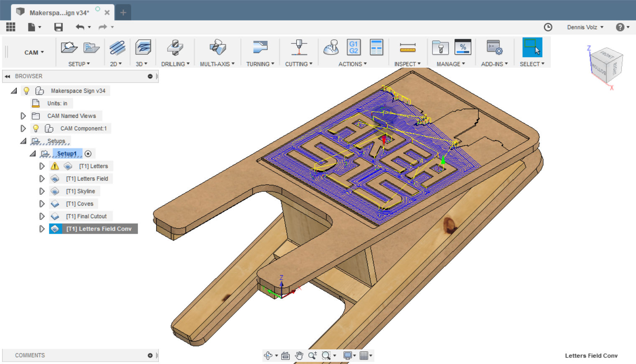Open the Turning toolpath tool
This screenshot has width=636, height=364.
(x=260, y=47)
